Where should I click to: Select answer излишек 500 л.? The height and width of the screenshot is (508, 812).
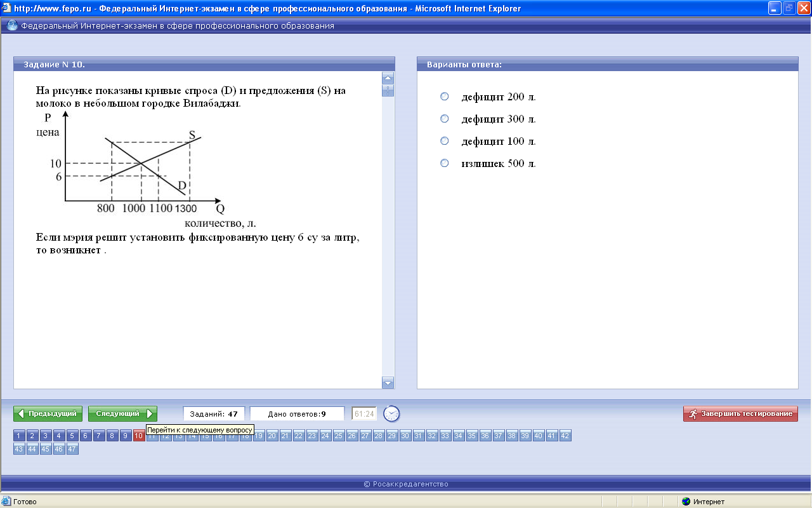tap(445, 163)
